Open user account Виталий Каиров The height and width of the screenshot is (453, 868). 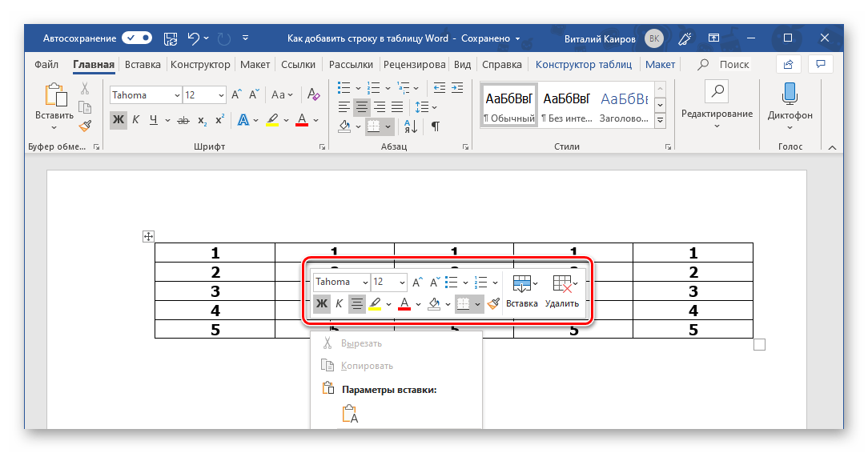[613, 38]
